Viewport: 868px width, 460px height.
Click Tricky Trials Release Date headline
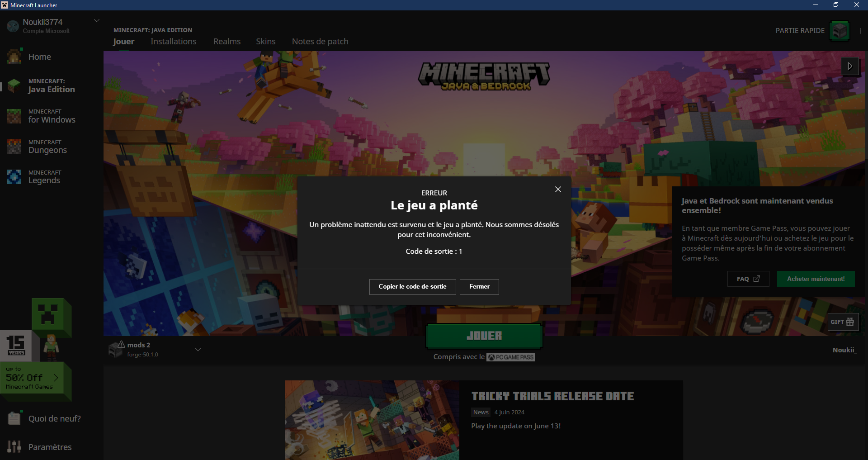[x=552, y=397]
